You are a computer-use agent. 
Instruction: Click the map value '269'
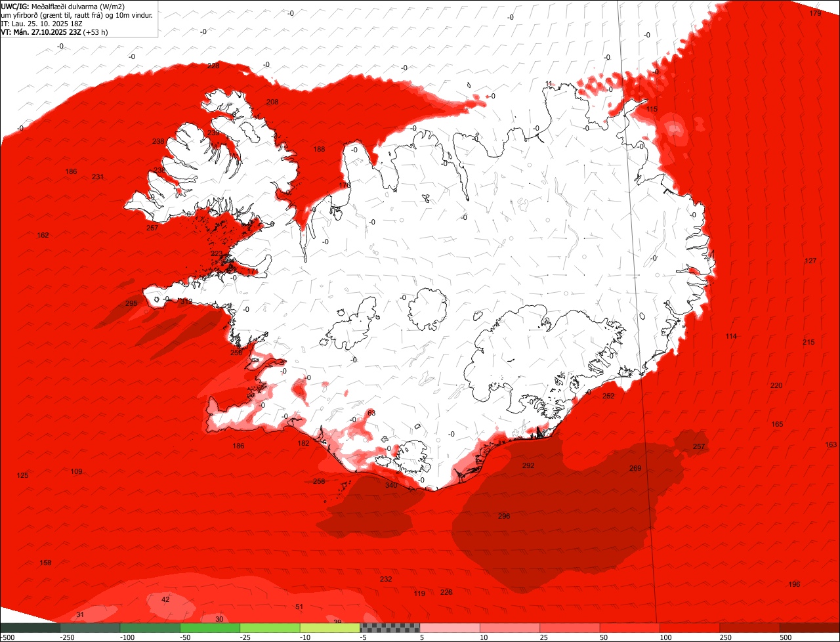(x=635, y=468)
